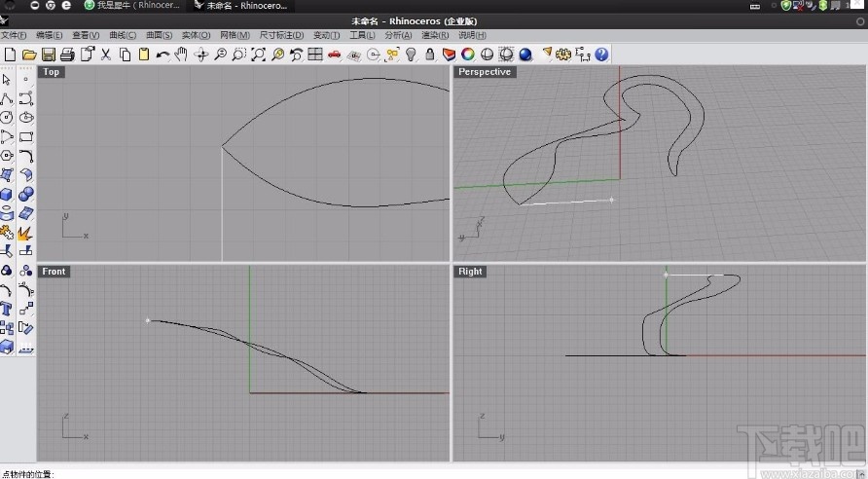Open the 实体(O) menu
Image resolution: width=868 pixels, height=479 pixels.
point(196,35)
